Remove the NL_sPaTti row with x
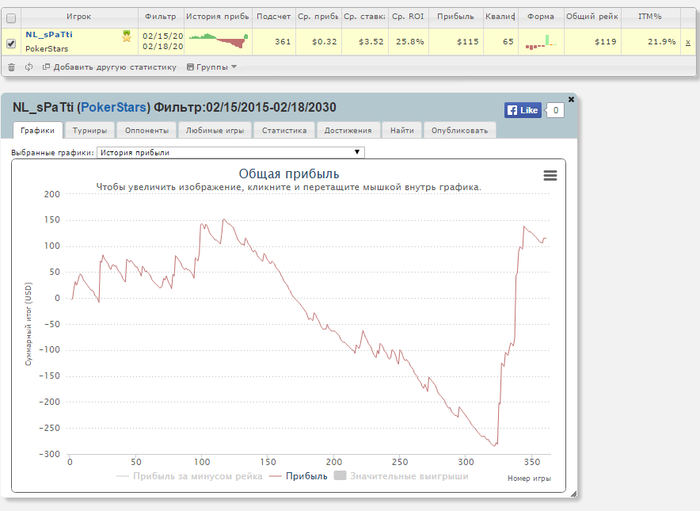The image size is (700, 511). pyautogui.click(x=688, y=42)
